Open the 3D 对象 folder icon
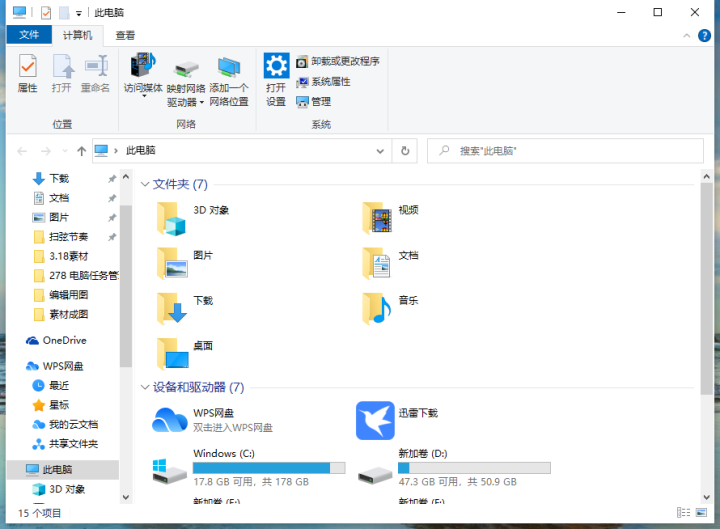Image resolution: width=720 pixels, height=529 pixels. click(x=171, y=219)
